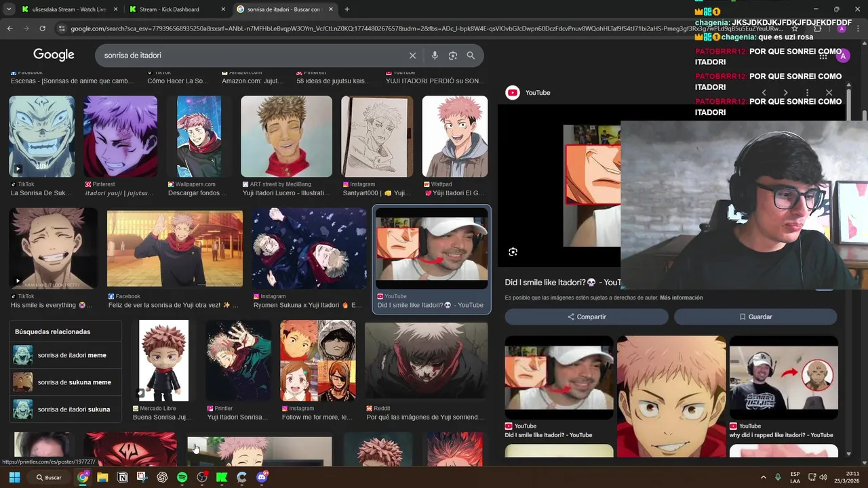View site information icon in address bar
Screen dimensions: 868x488
point(62,28)
